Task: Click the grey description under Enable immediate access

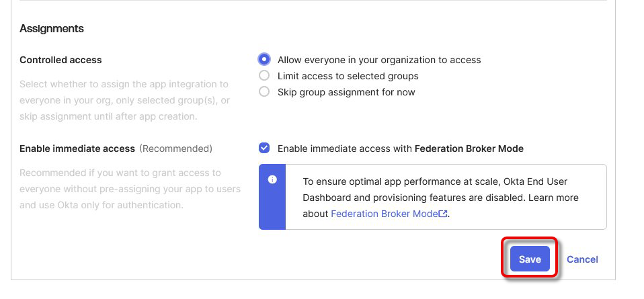Action: coord(130,189)
